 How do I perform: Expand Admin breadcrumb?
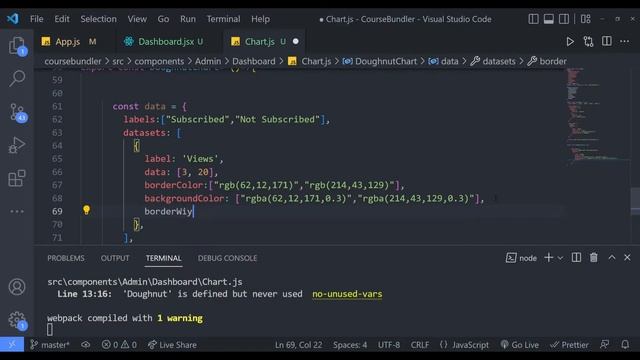[208, 61]
